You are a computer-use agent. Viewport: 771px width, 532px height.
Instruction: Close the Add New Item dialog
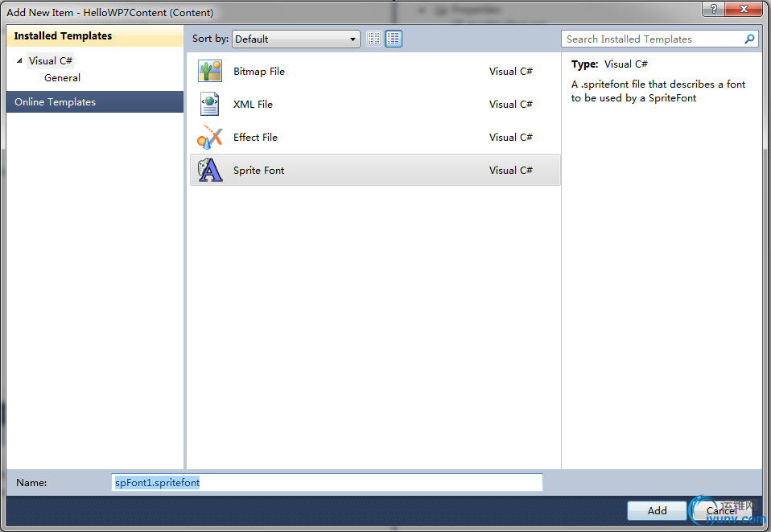(744, 8)
